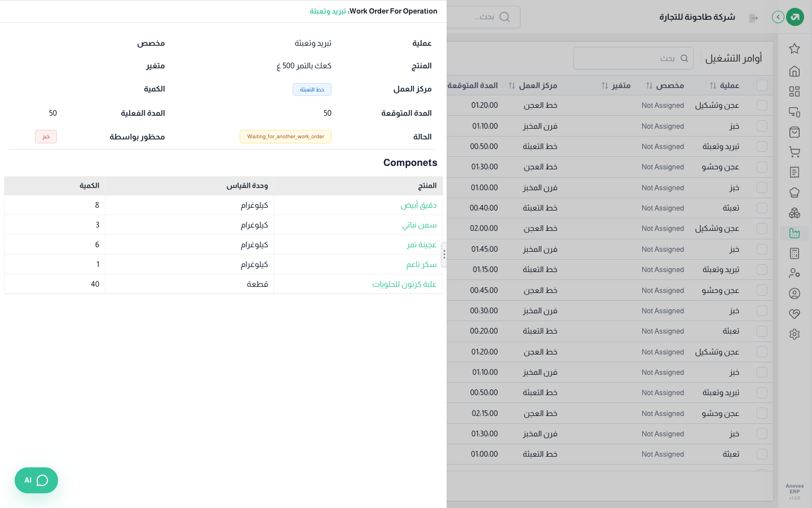Viewport: 812px width, 508px height.
Task: Open the دقيق أبيض component link
Action: (x=418, y=205)
